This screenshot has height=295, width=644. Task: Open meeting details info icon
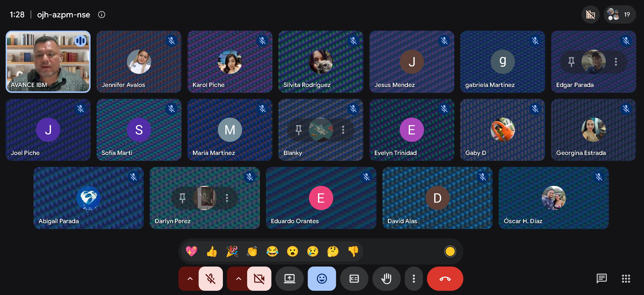pyautogui.click(x=101, y=15)
